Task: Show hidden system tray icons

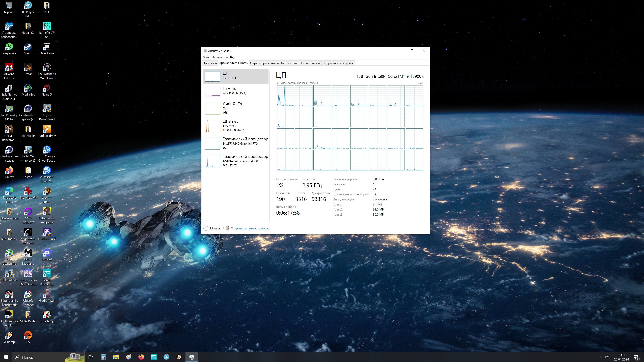Action: (x=600, y=357)
